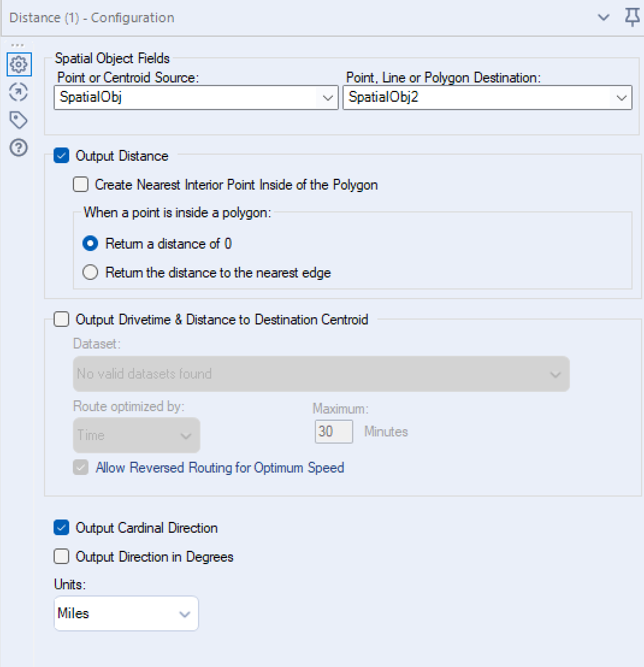
Task: Enable Create Nearest Interior Point checkbox
Action: tap(81, 184)
